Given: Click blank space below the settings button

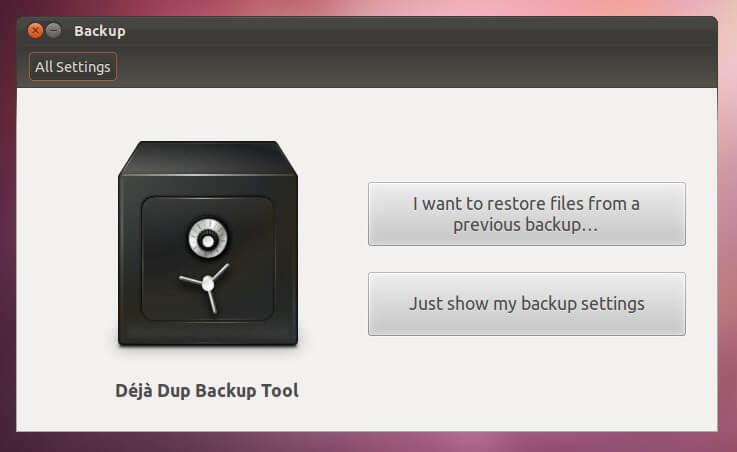Looking at the screenshot, I should coord(526,385).
